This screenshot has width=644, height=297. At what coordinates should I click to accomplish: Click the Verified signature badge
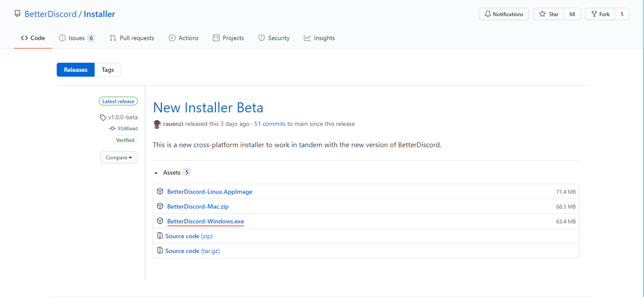125,140
